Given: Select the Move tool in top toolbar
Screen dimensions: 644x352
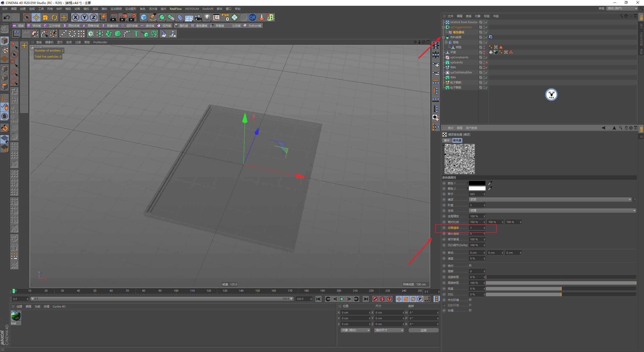Looking at the screenshot, I should [36, 17].
